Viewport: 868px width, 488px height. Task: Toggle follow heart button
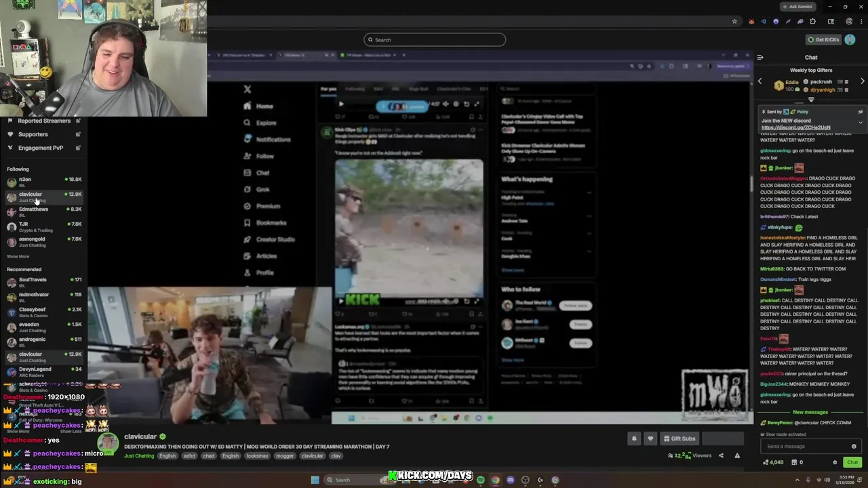pyautogui.click(x=650, y=439)
